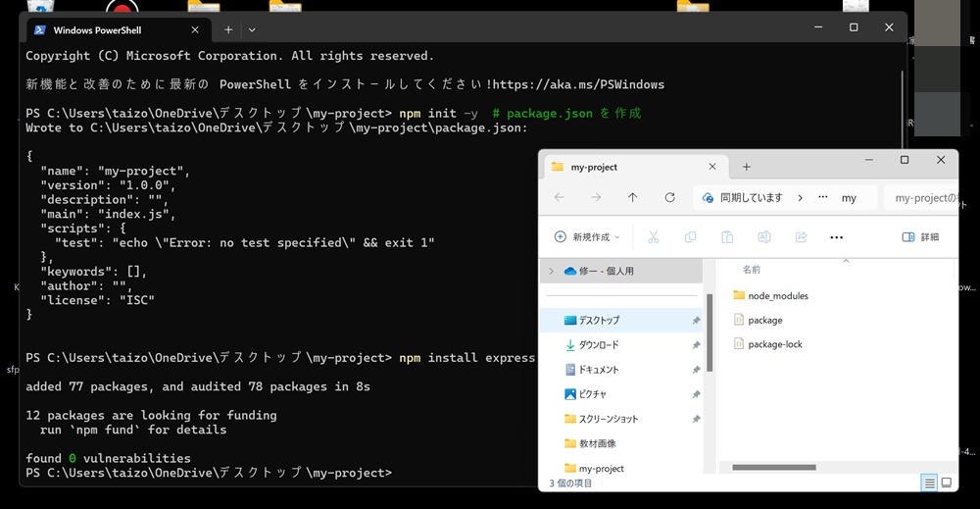Viewport: 980px width, 509px height.
Task: Click the navigation pane vertical scrollbar
Action: 710,332
